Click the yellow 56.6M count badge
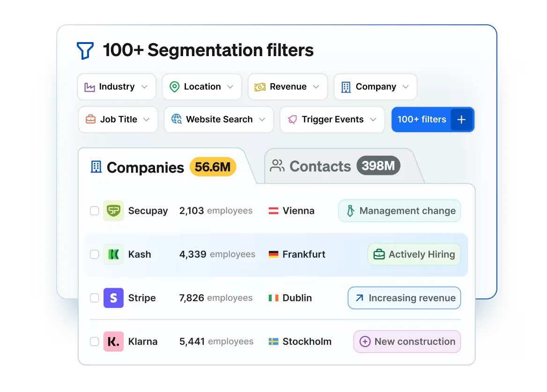The width and height of the screenshot is (547, 392). (x=213, y=167)
